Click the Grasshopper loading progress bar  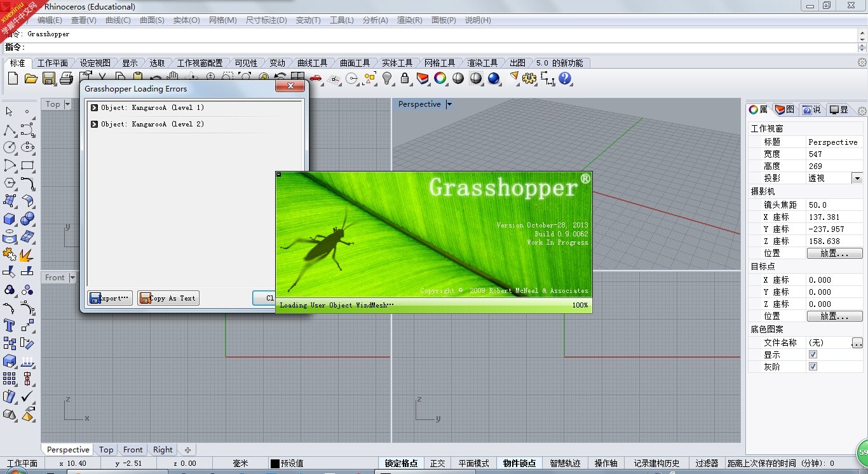(x=433, y=305)
